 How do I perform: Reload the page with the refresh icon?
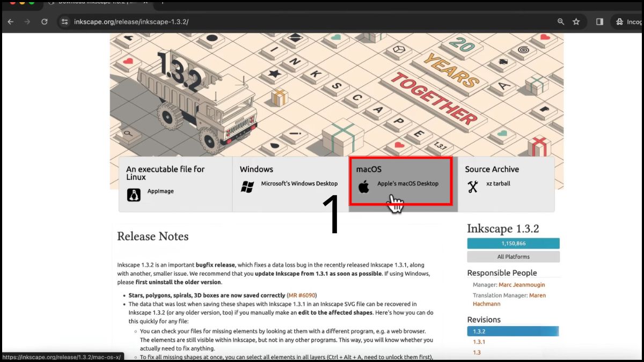click(x=44, y=21)
